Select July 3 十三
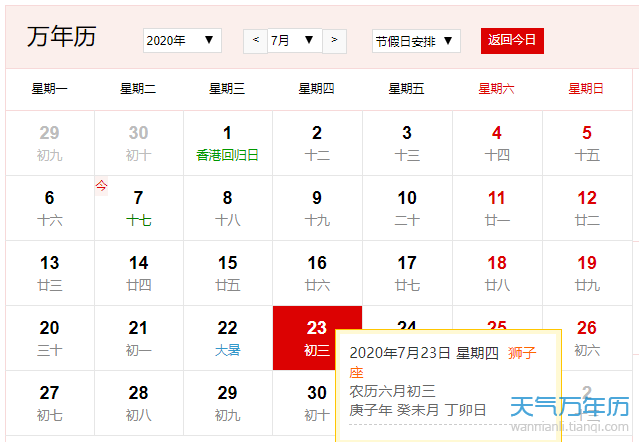 pos(408,143)
